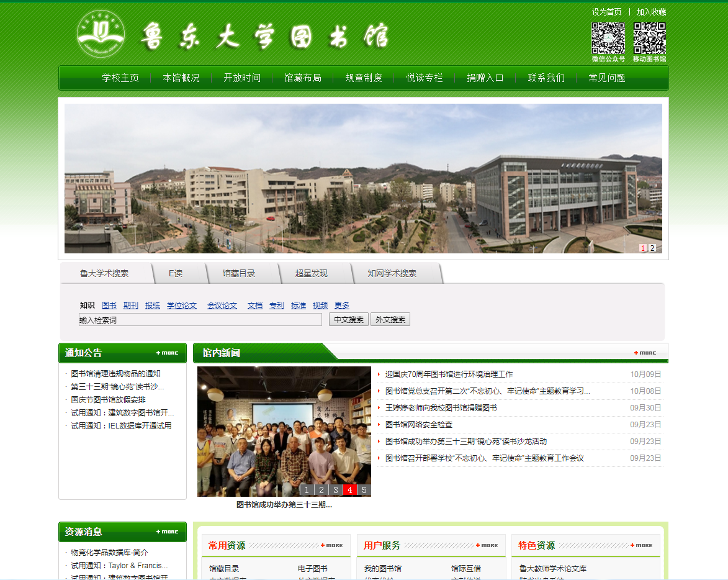Open 物竞化学品数据库-简介 resource message
Image resolution: width=728 pixels, height=580 pixels.
[x=110, y=553]
